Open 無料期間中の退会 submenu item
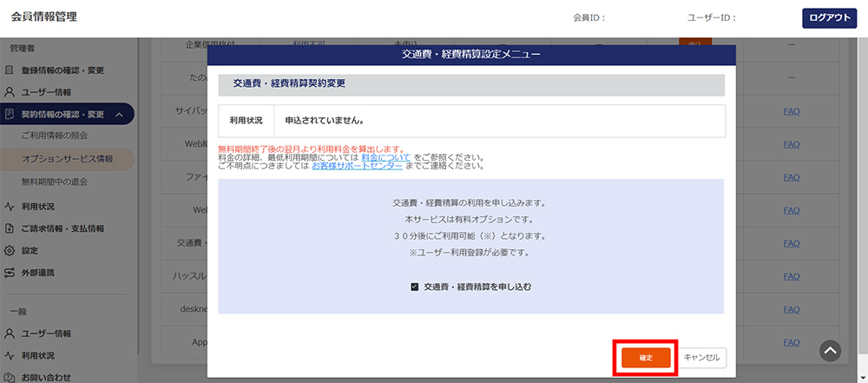Image resolution: width=868 pixels, height=383 pixels. [54, 182]
